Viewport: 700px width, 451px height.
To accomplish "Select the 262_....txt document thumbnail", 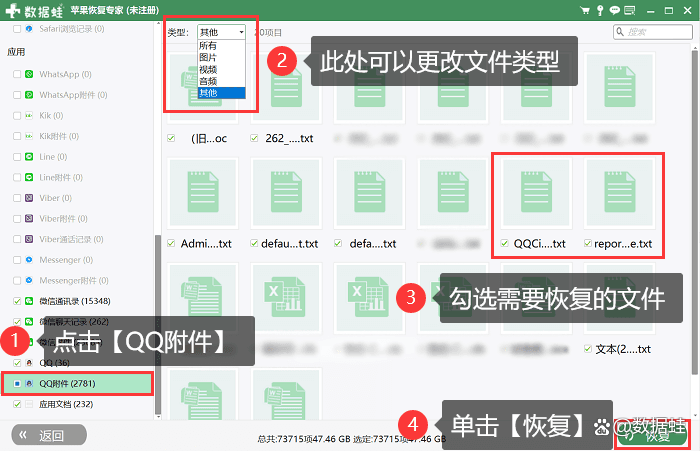I will 286,88.
